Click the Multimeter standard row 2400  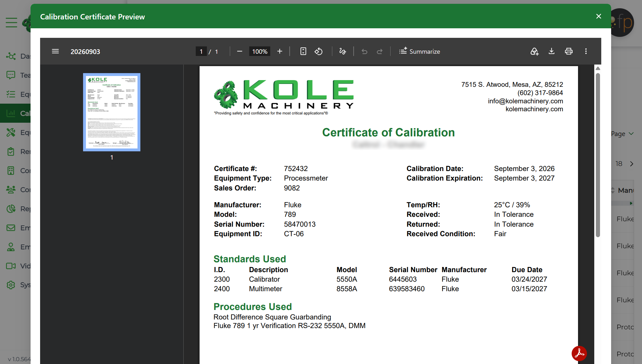pyautogui.click(x=380, y=289)
